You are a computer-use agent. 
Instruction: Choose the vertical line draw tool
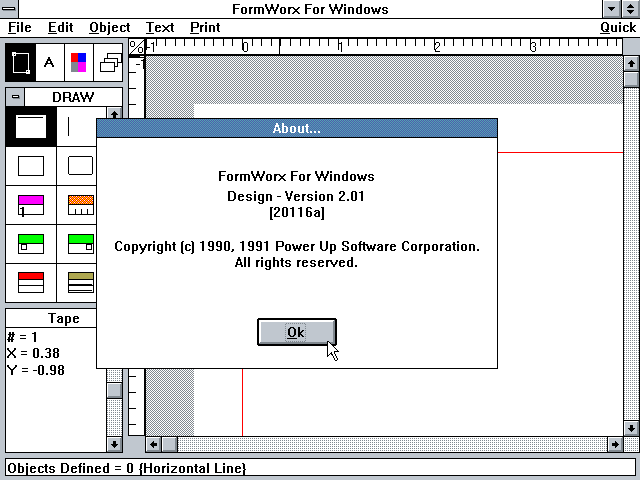(77, 127)
